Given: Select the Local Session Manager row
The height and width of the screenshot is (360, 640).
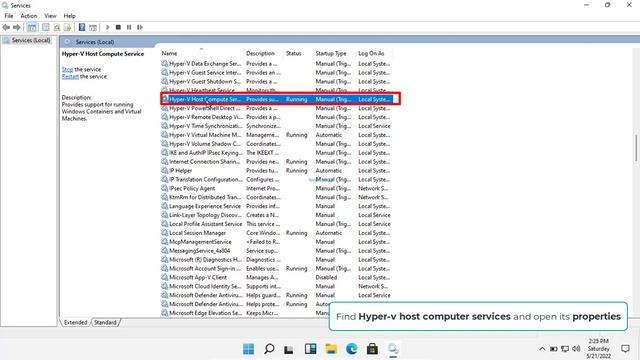Looking at the screenshot, I should pyautogui.click(x=276, y=233).
